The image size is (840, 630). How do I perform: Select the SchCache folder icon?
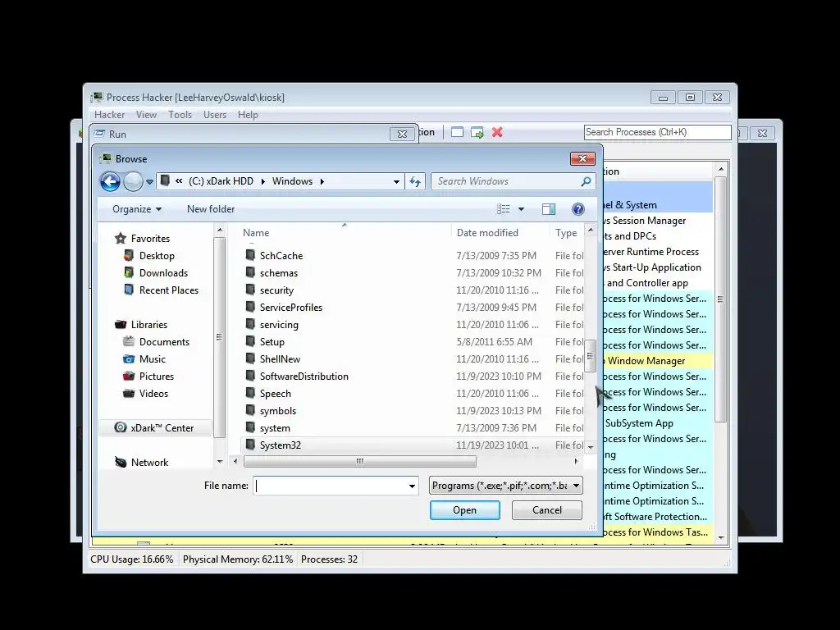pos(250,256)
